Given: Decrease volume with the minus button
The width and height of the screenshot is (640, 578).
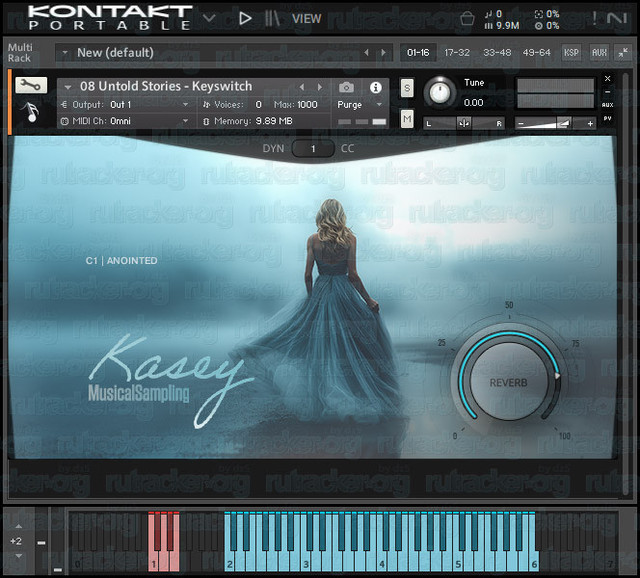Looking at the screenshot, I should 521,123.
